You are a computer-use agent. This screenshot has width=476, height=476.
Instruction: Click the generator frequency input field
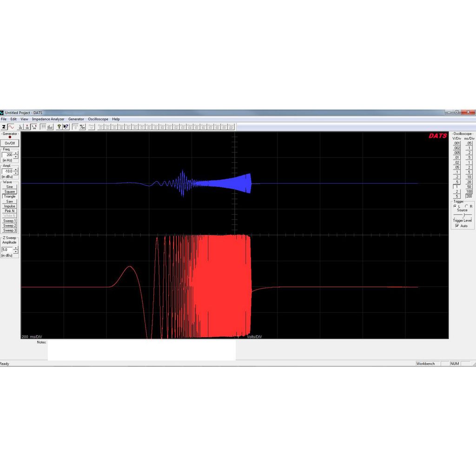click(7, 155)
